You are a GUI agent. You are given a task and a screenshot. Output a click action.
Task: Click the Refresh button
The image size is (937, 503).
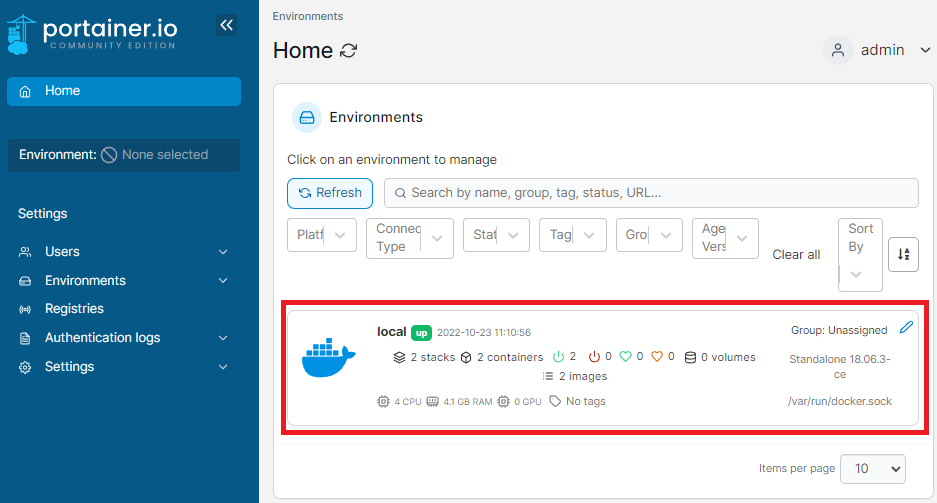[330, 193]
